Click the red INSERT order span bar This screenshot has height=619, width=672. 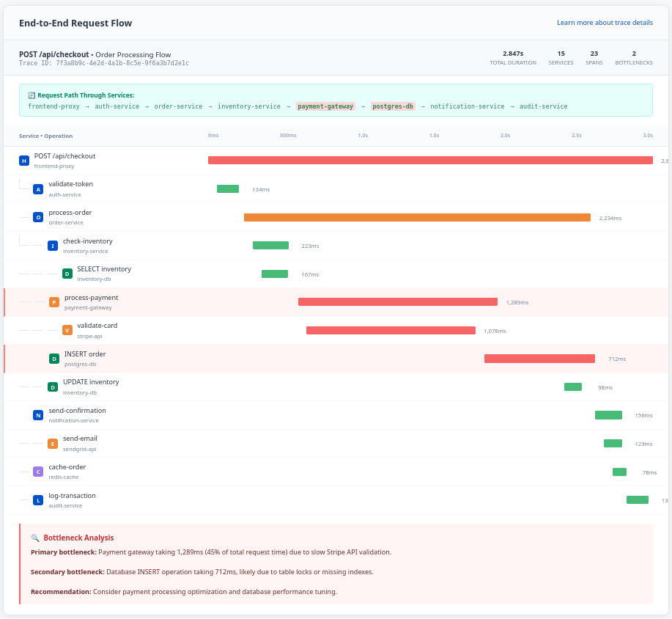pos(539,359)
